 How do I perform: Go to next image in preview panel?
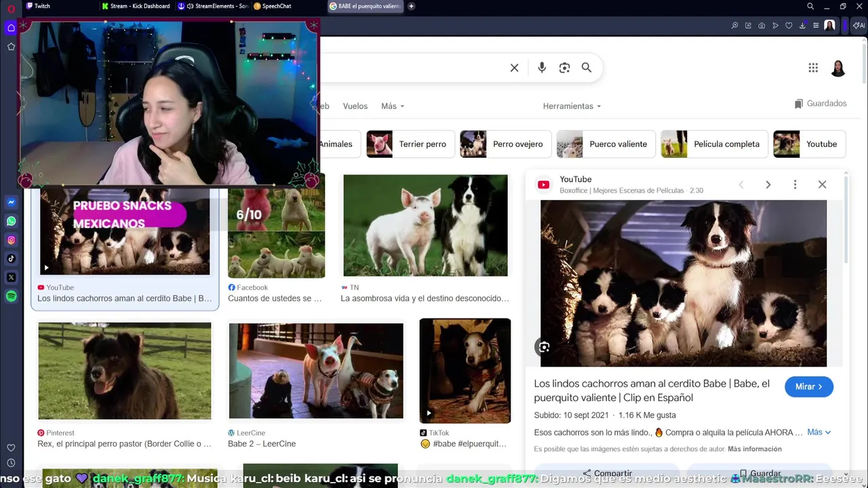click(x=768, y=184)
